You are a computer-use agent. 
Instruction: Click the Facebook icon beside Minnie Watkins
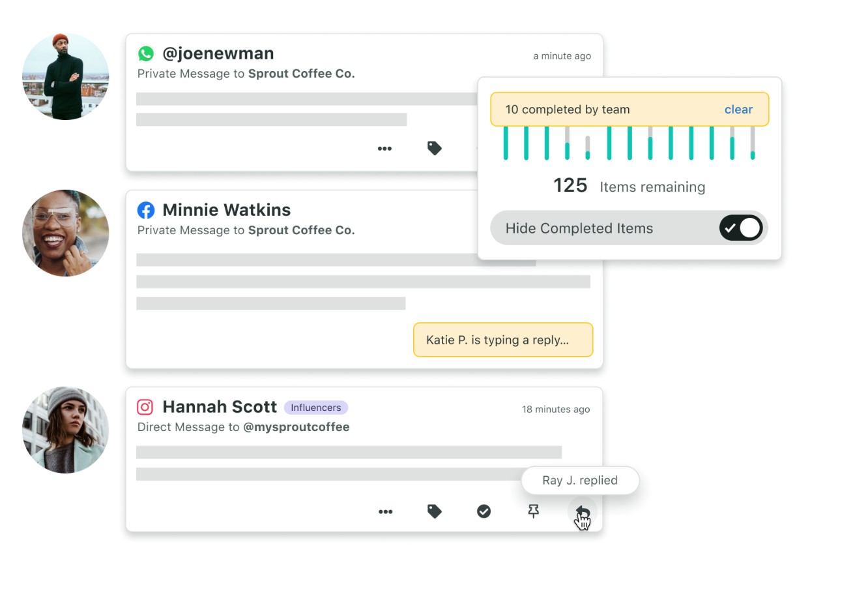click(x=146, y=210)
